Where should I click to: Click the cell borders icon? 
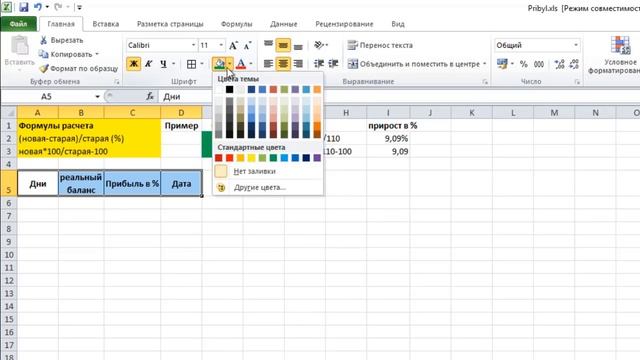click(191, 64)
